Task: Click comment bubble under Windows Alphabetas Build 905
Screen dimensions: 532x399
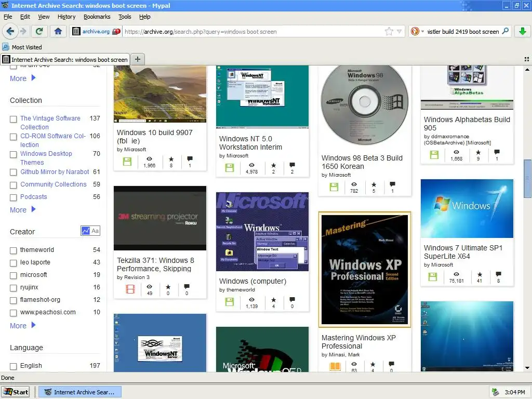Action: coord(497,152)
